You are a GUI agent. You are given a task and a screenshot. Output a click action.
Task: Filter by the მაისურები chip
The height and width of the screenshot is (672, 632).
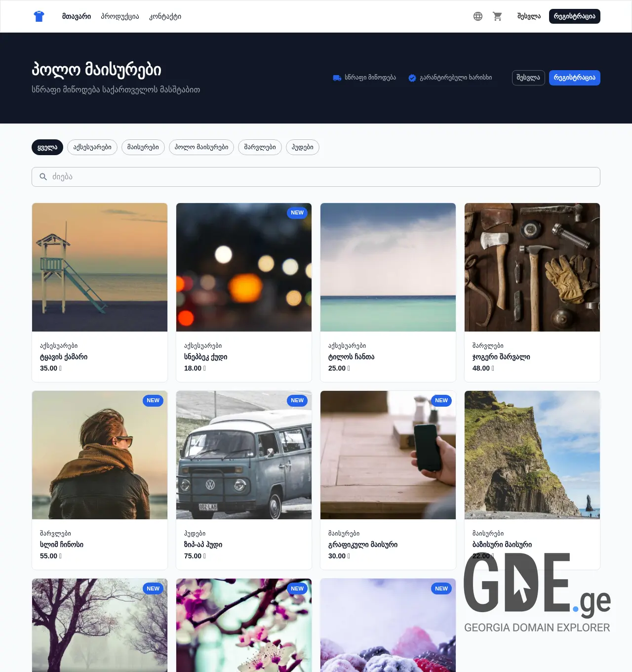point(143,147)
